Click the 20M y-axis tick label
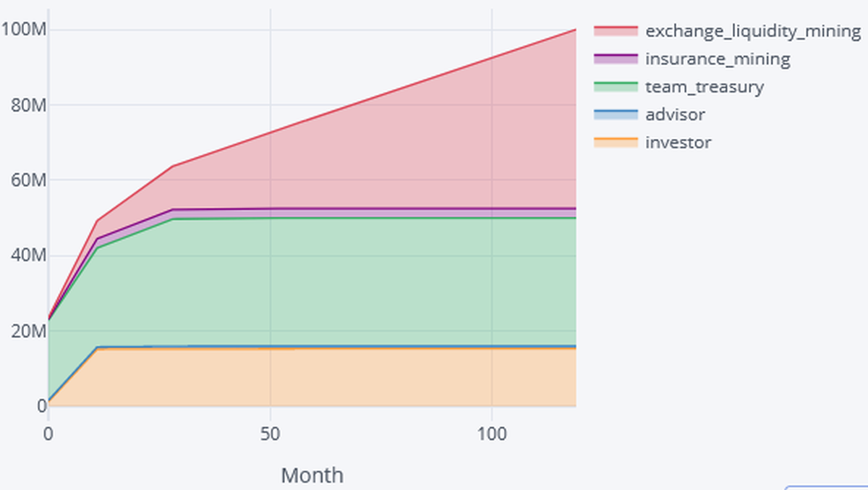The image size is (868, 490). (x=25, y=331)
